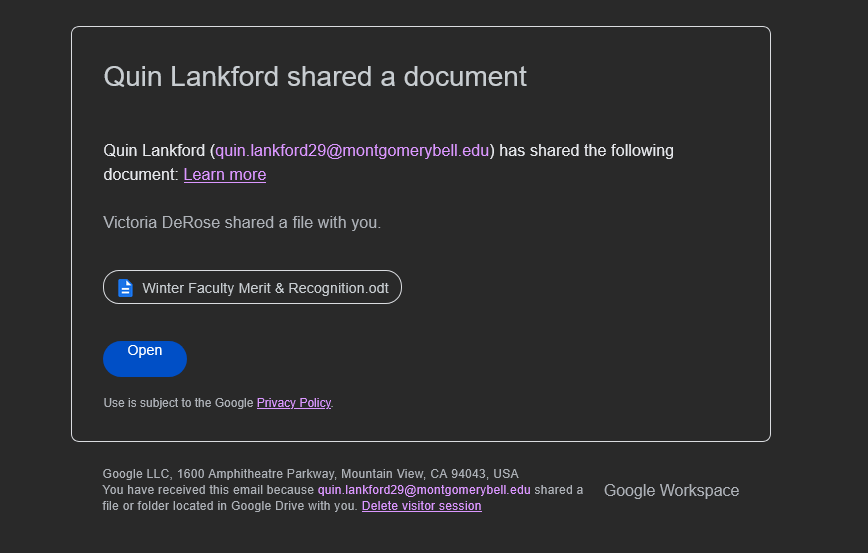Click the sender email link in message body
The height and width of the screenshot is (553, 868).
(352, 151)
